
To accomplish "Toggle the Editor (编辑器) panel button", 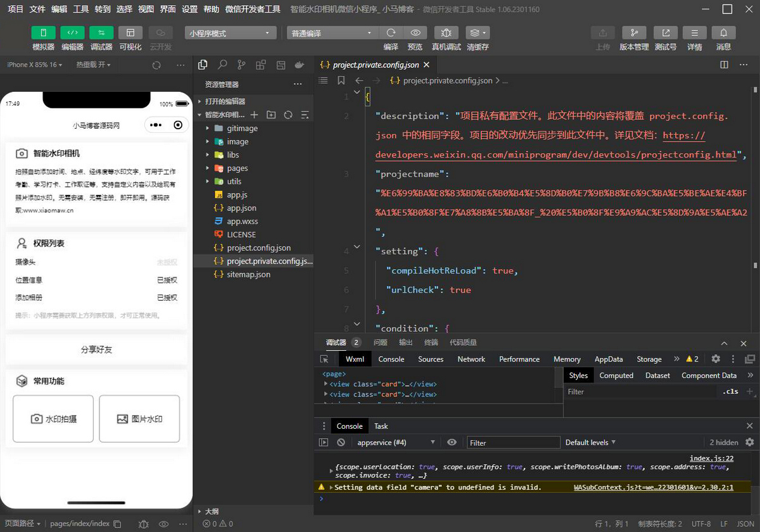I will pos(72,33).
